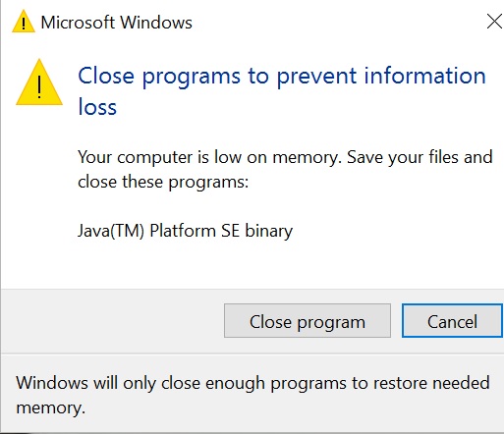Click the Microsoft Windows title text

[x=116, y=23]
